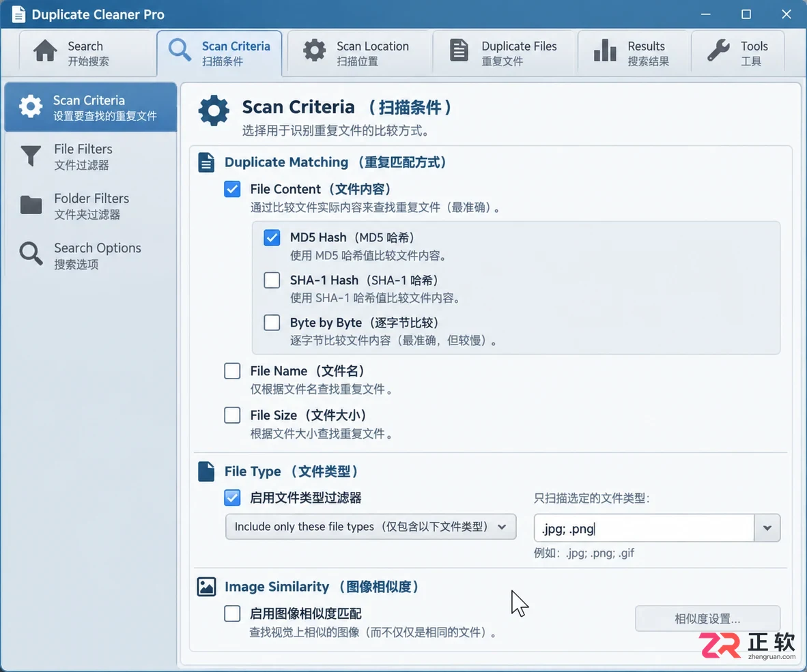The height and width of the screenshot is (672, 807).
Task: Click the bar chart icon on Results tab
Action: [605, 51]
